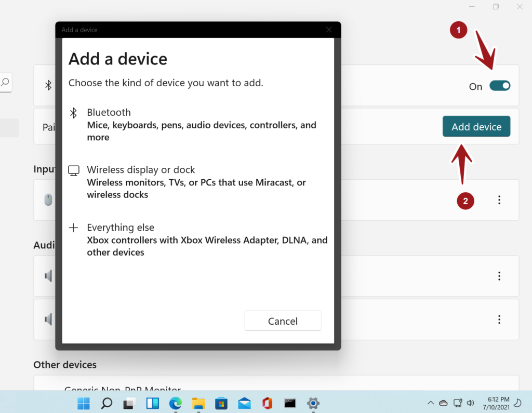Image resolution: width=532 pixels, height=413 pixels.
Task: Open Microsoft Edge from the taskbar
Action: (x=176, y=403)
